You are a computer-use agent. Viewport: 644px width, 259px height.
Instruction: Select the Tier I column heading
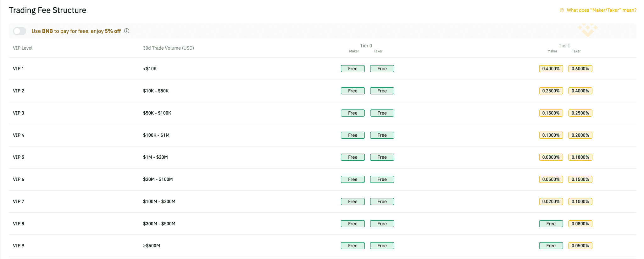(564, 46)
